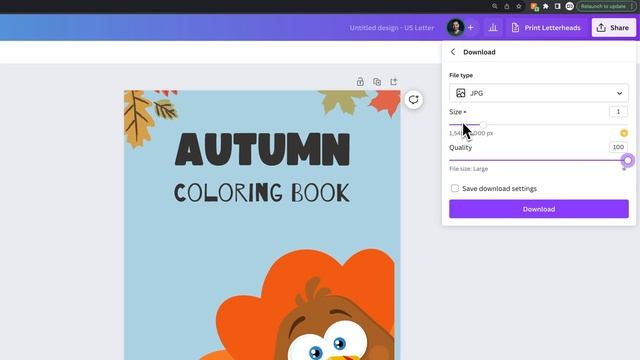Edit the Size multiplier value field
640x360 pixels.
click(x=618, y=111)
